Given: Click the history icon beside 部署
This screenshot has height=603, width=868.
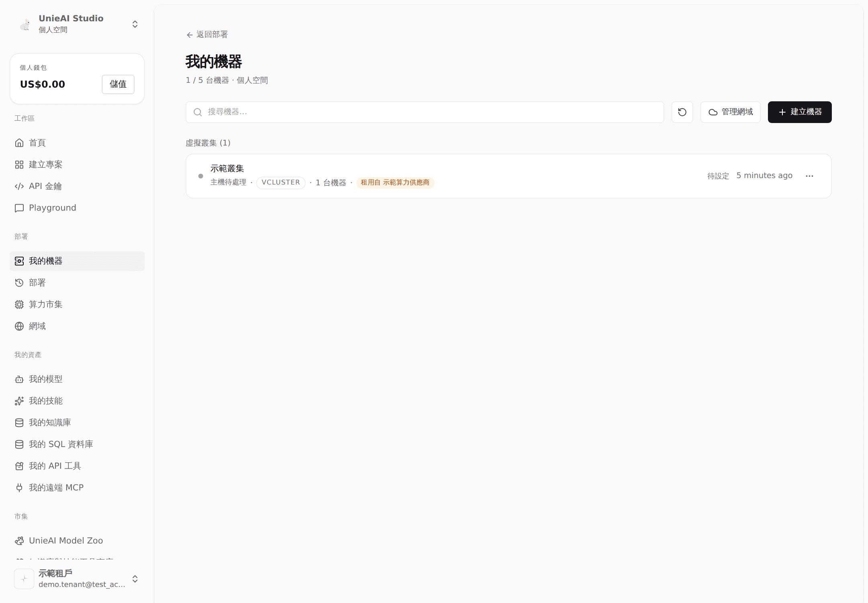Looking at the screenshot, I should 19,283.
